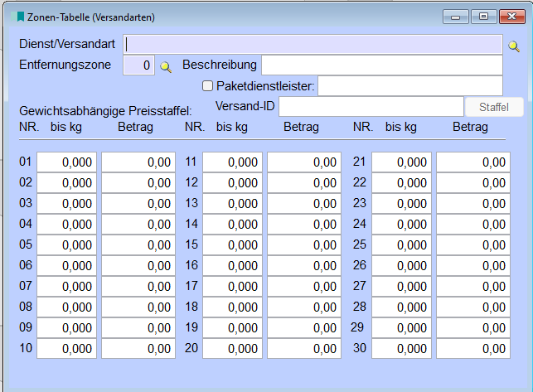Select the Versand-ID input field

tap(371, 106)
